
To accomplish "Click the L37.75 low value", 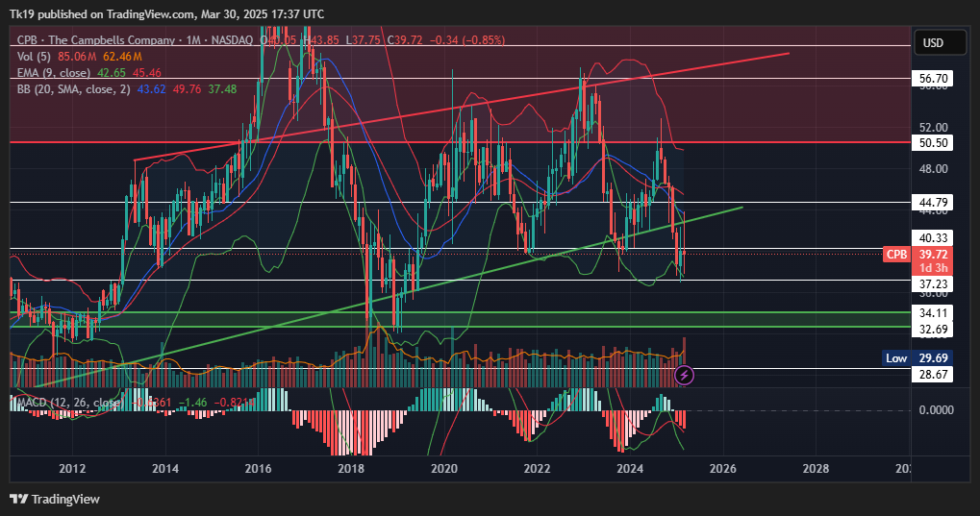I will coord(363,40).
